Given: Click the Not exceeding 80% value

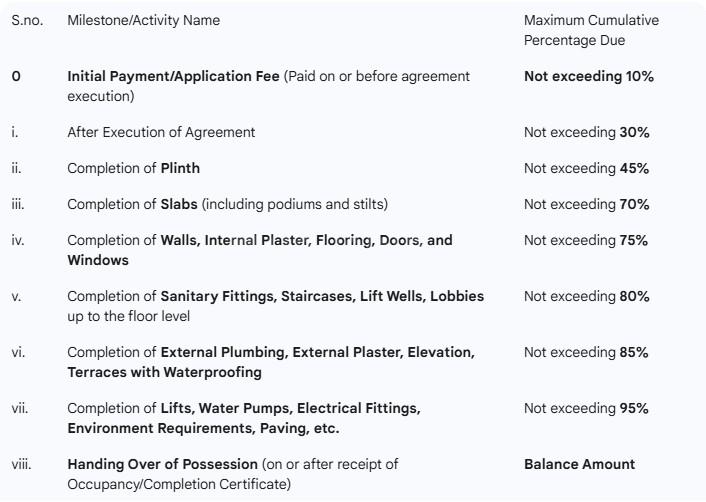Looking at the screenshot, I should [586, 296].
